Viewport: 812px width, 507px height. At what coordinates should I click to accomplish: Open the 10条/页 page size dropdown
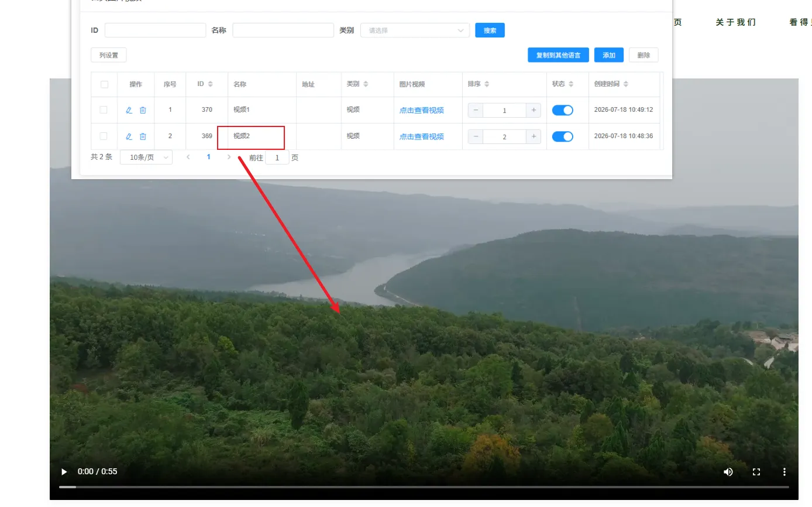tap(146, 157)
